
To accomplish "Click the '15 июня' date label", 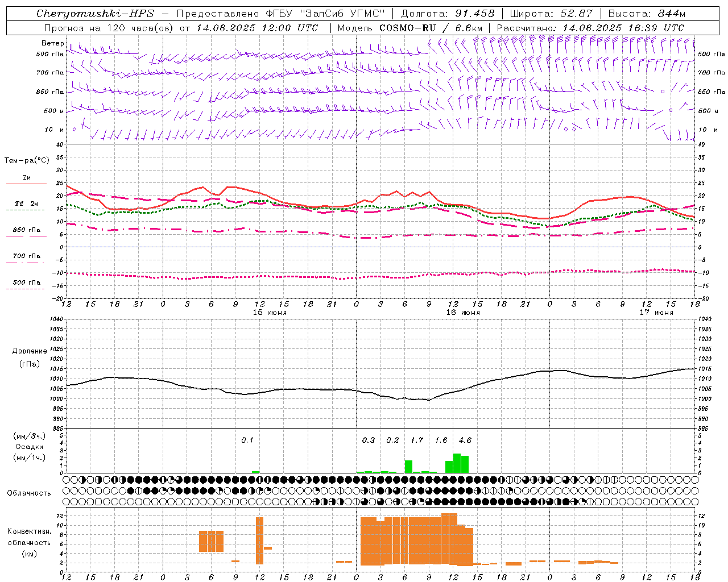I will tap(270, 313).
